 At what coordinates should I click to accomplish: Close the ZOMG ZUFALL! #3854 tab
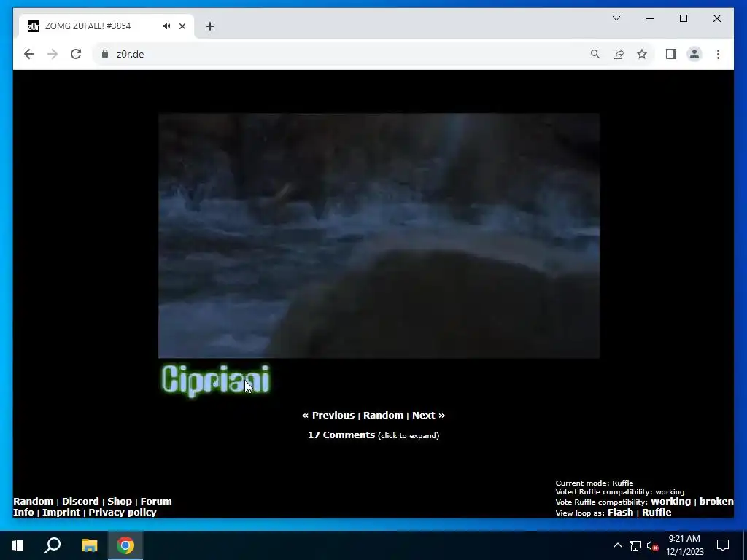(182, 26)
